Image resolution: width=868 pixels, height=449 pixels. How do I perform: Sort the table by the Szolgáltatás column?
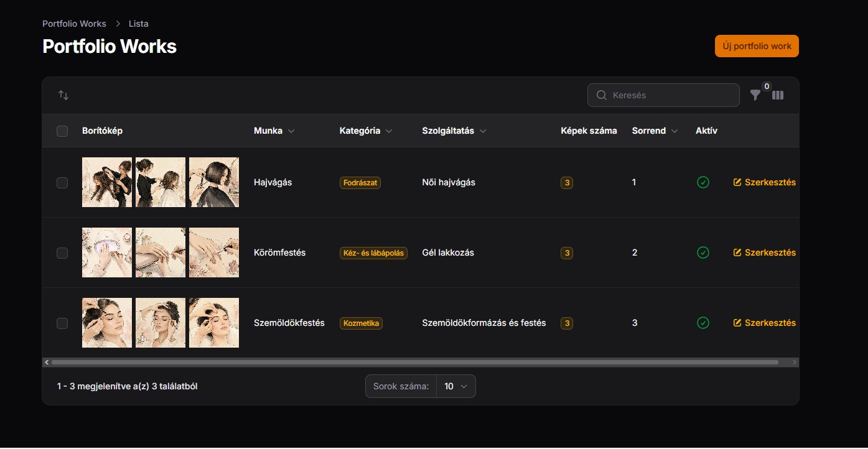click(x=454, y=131)
